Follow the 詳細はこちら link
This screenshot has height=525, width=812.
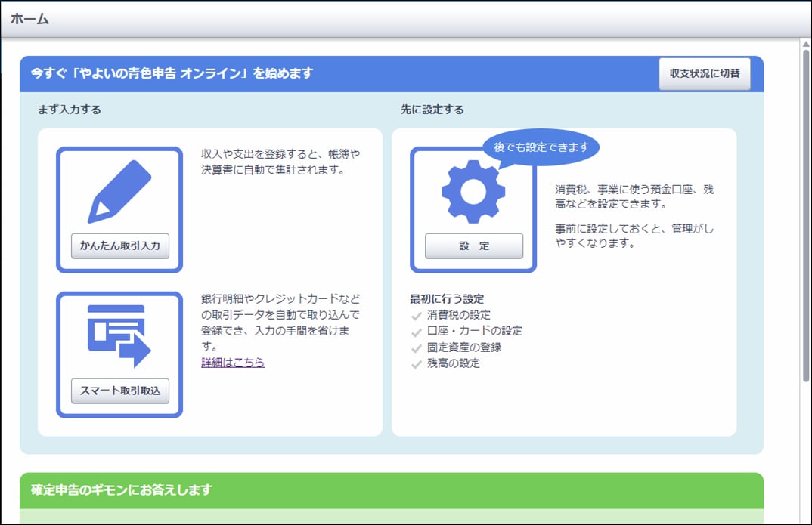click(233, 363)
